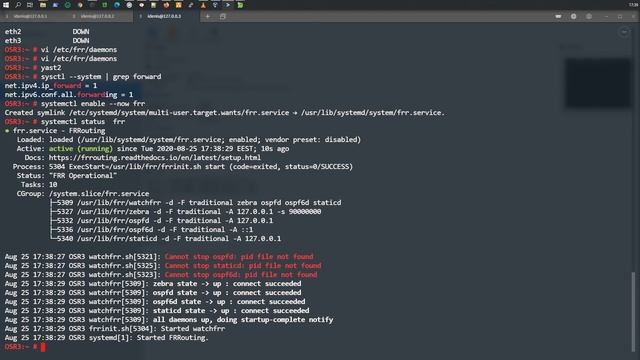Click the taskbar clock

[633, 4]
